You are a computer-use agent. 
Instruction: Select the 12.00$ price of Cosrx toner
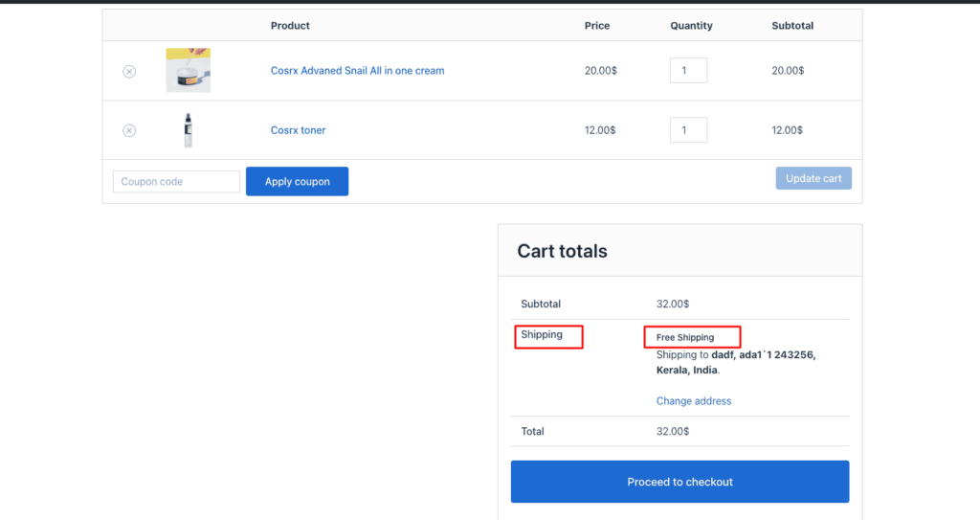click(x=600, y=130)
